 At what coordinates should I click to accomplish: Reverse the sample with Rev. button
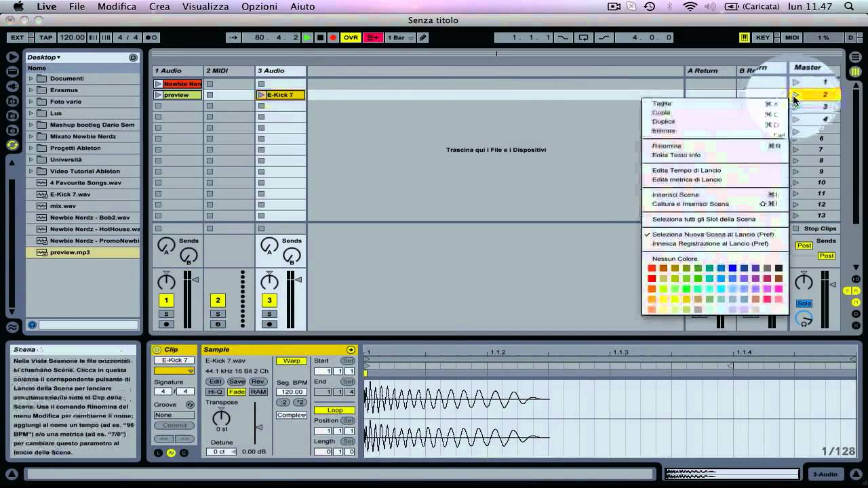click(258, 382)
